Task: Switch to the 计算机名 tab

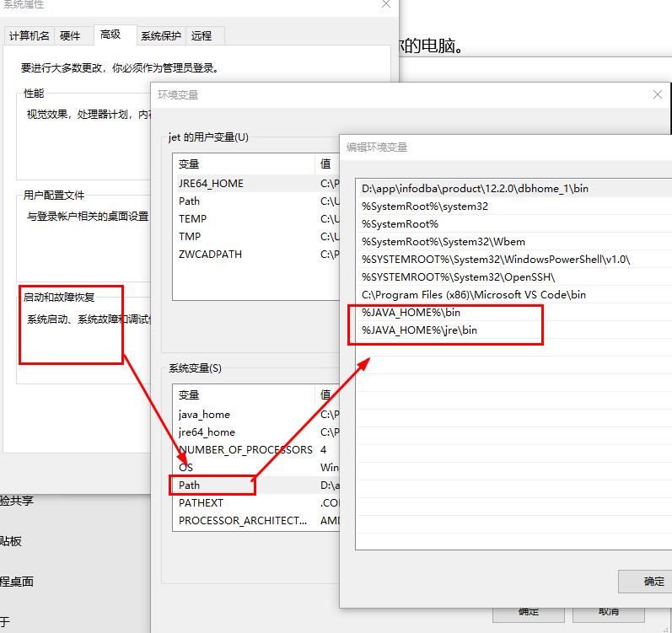Action: [30, 35]
